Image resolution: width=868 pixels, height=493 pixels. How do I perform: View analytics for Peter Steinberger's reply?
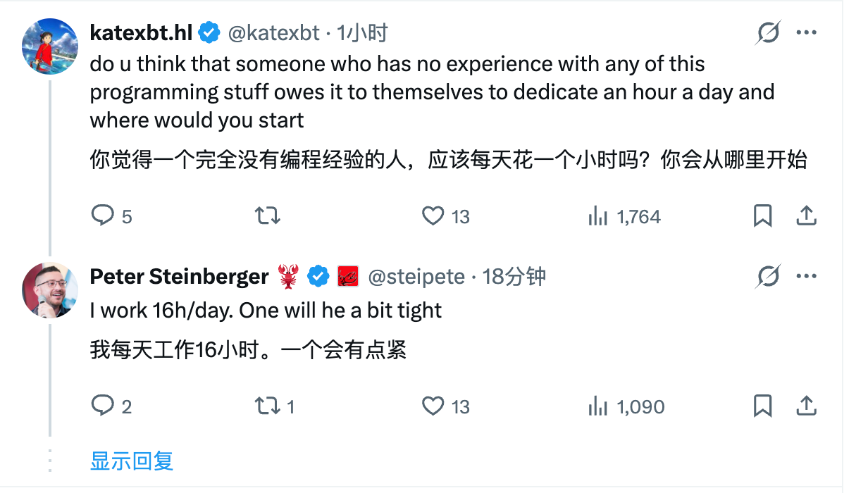click(597, 406)
